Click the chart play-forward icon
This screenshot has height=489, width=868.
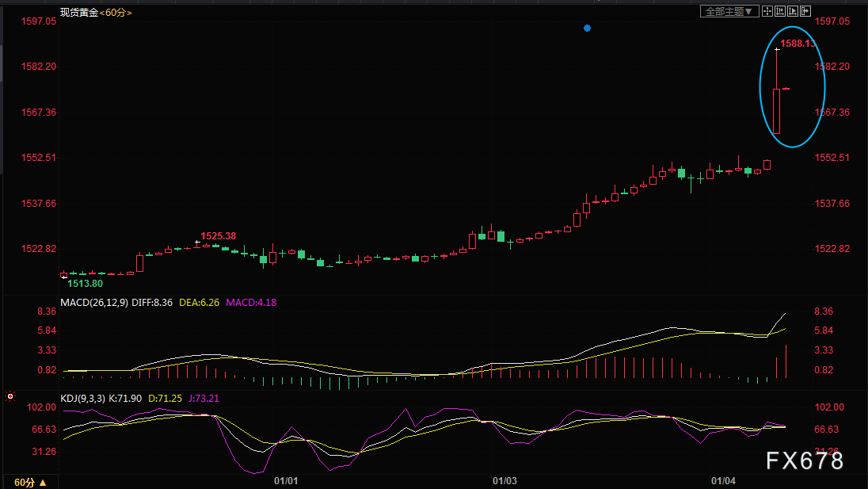[x=793, y=11]
